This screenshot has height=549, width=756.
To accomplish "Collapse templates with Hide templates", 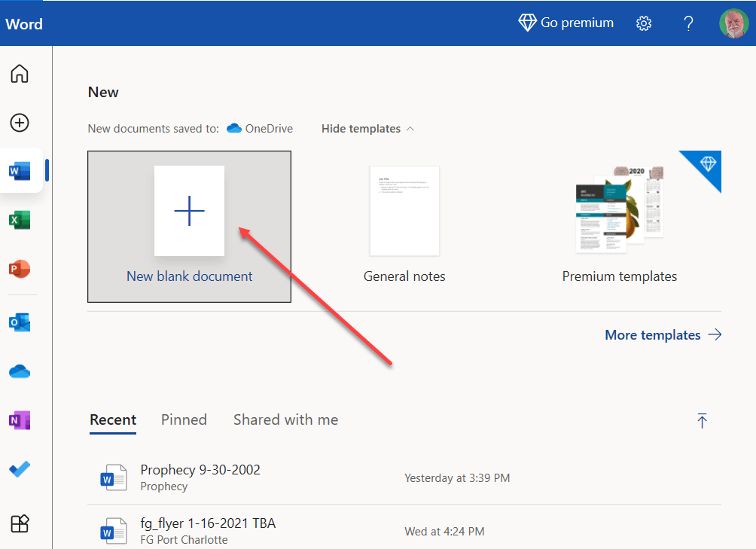I will tap(368, 129).
